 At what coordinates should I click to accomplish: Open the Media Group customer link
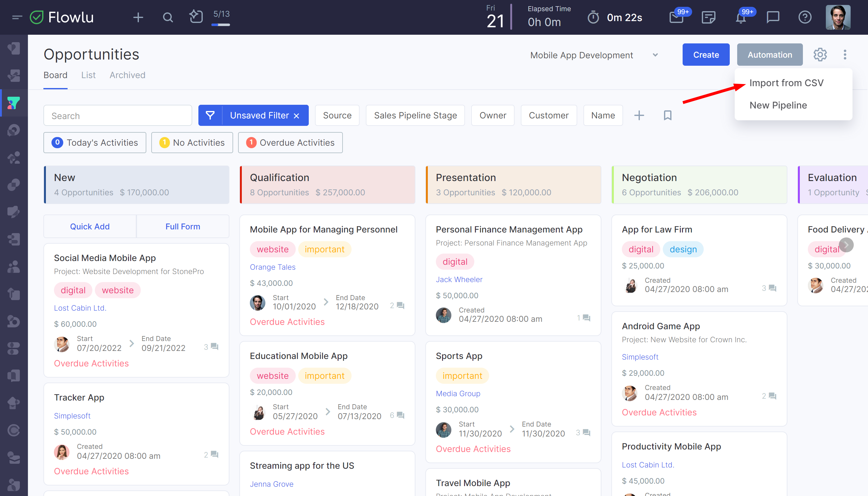[x=458, y=393]
